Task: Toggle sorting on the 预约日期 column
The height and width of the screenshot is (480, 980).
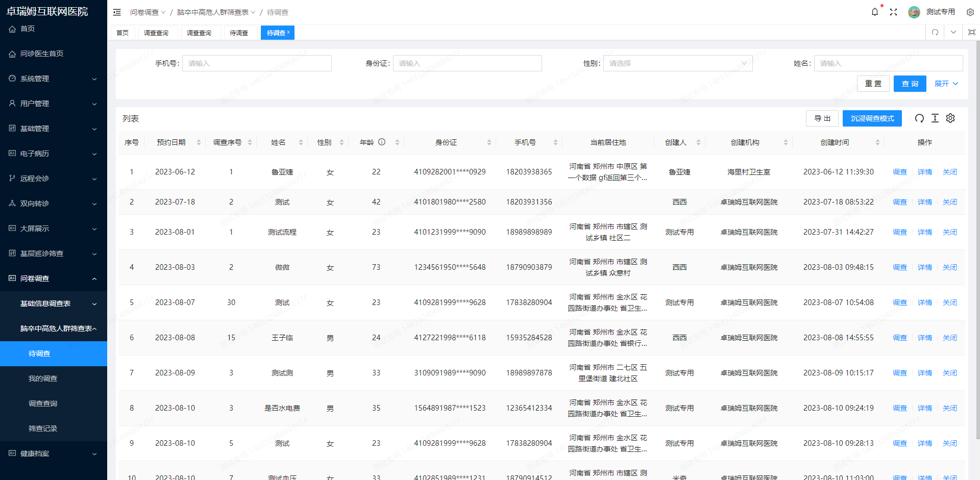Action: [x=199, y=142]
